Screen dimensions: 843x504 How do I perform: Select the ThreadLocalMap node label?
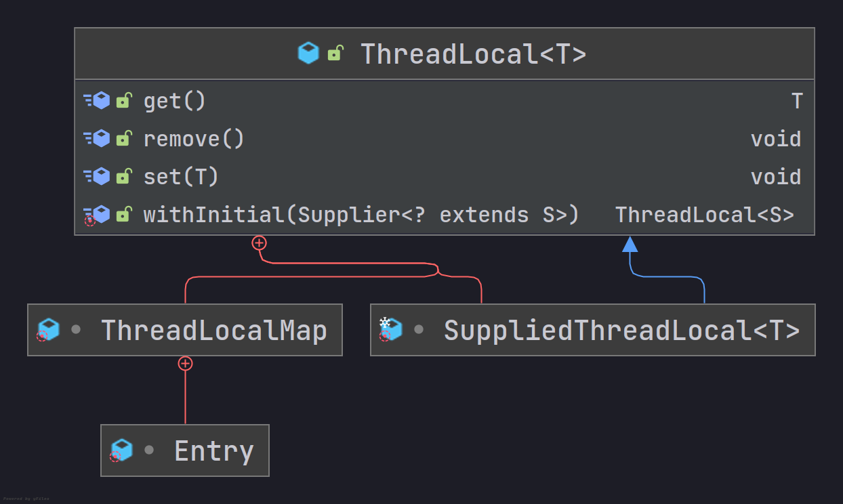(x=214, y=330)
